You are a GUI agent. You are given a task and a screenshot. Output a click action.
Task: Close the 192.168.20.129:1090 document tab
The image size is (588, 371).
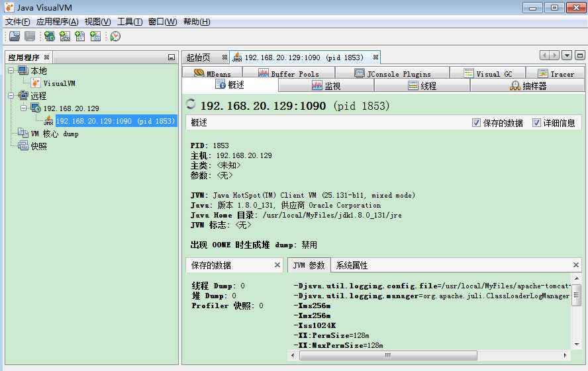click(375, 58)
